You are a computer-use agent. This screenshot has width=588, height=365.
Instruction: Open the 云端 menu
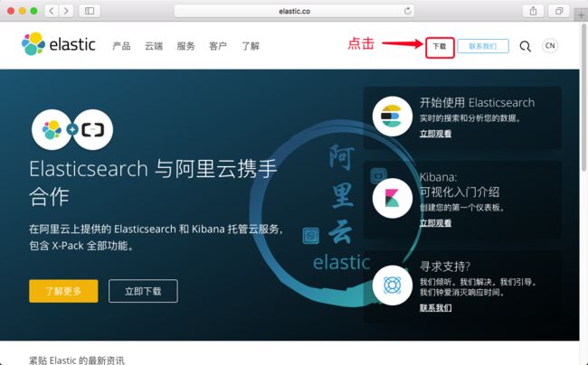coord(154,46)
